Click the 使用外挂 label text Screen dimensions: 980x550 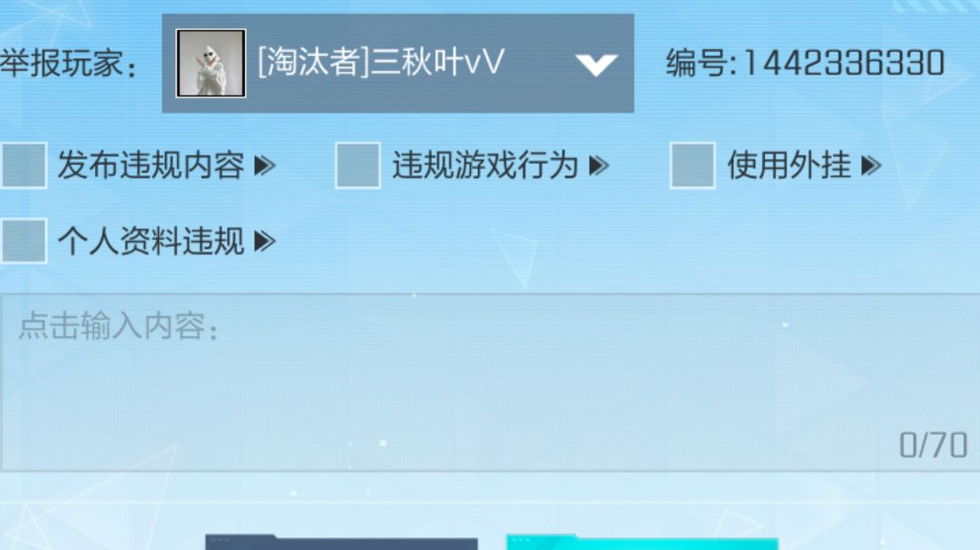coord(789,165)
